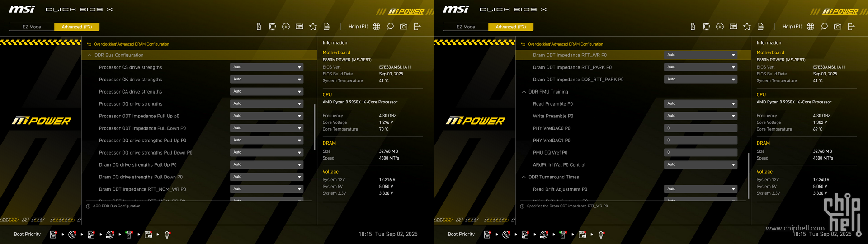
Task: Click Help (F1) in left BIOS screen
Action: 358,27
